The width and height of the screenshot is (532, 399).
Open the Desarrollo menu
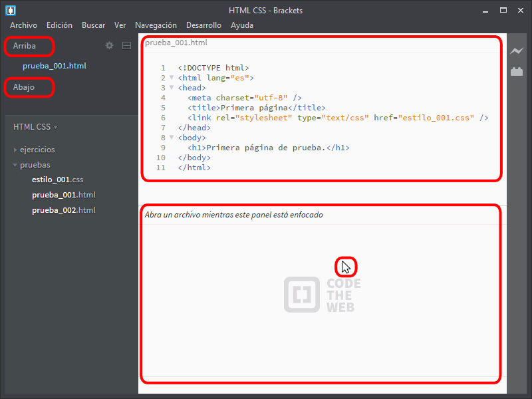[203, 25]
